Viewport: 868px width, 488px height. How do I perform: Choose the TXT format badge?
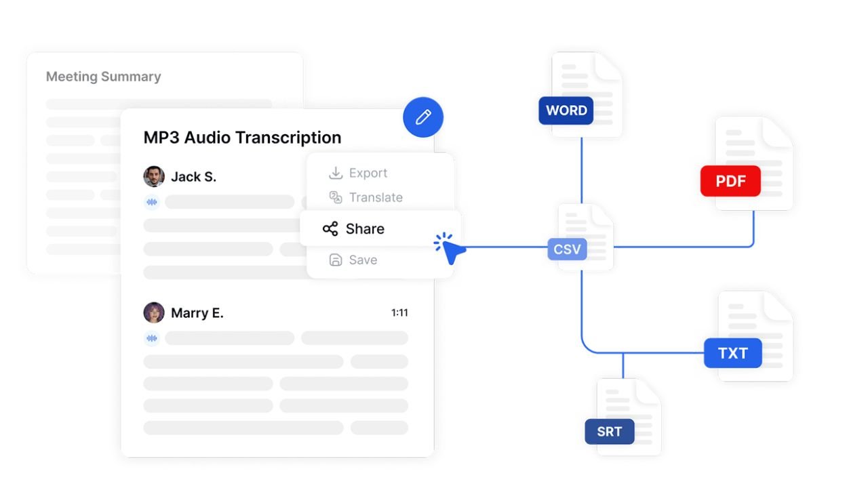(732, 353)
